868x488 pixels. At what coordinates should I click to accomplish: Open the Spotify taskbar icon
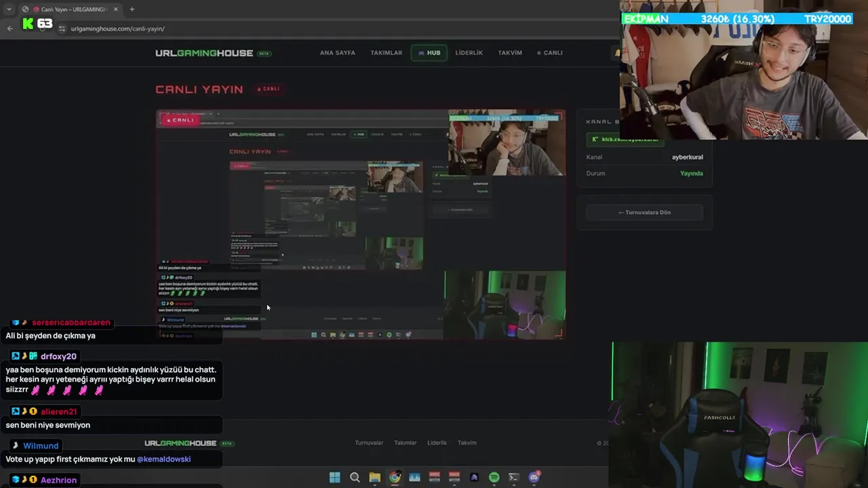pos(494,477)
